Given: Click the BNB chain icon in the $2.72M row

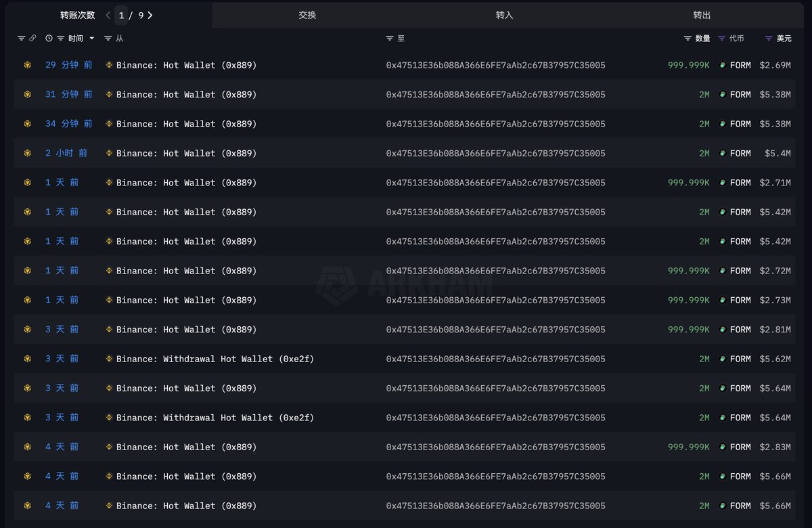Looking at the screenshot, I should pos(28,271).
